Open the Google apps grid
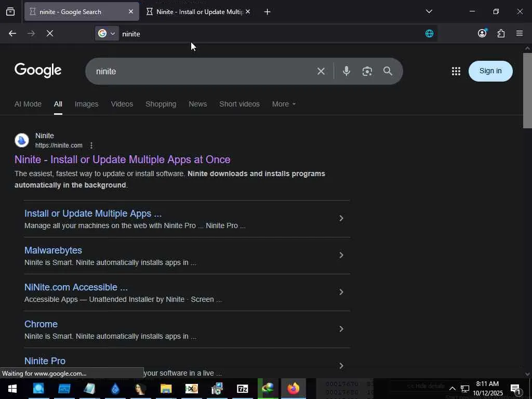 pyautogui.click(x=456, y=71)
